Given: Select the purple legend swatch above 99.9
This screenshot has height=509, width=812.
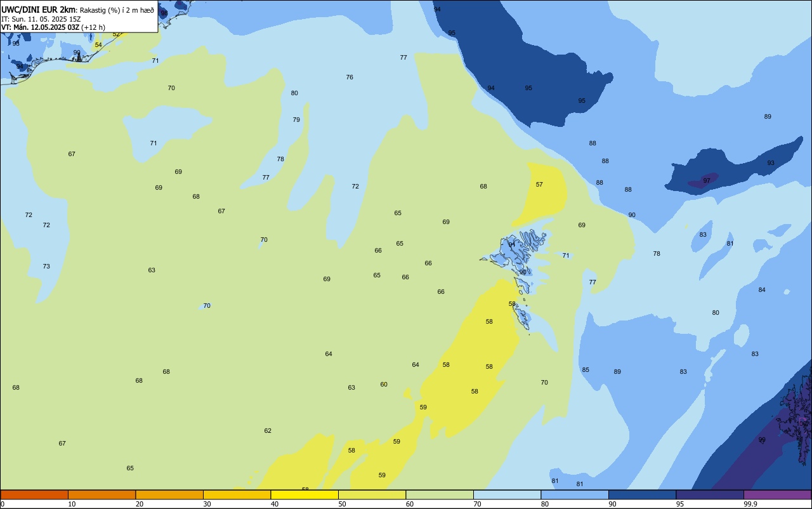Looking at the screenshot, I should coord(777,494).
